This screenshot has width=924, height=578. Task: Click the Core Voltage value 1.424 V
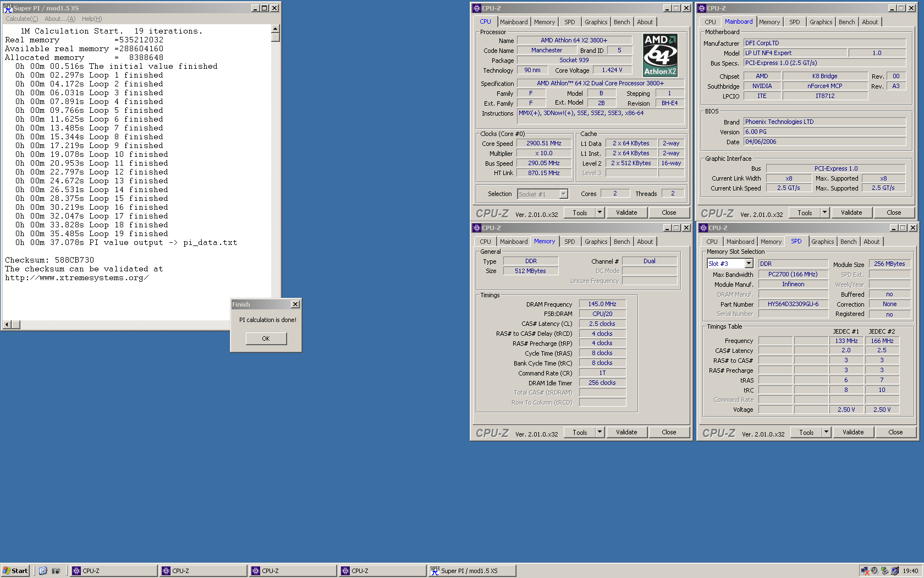tap(612, 70)
